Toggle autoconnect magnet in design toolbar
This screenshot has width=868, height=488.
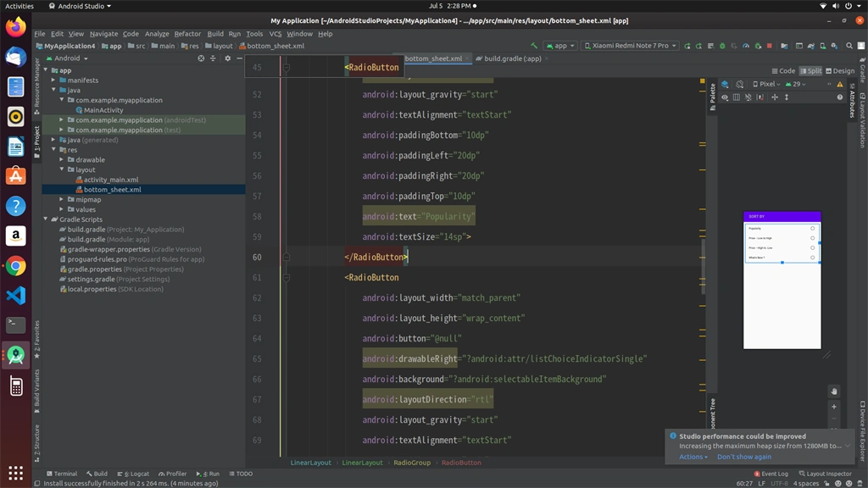[x=748, y=97]
